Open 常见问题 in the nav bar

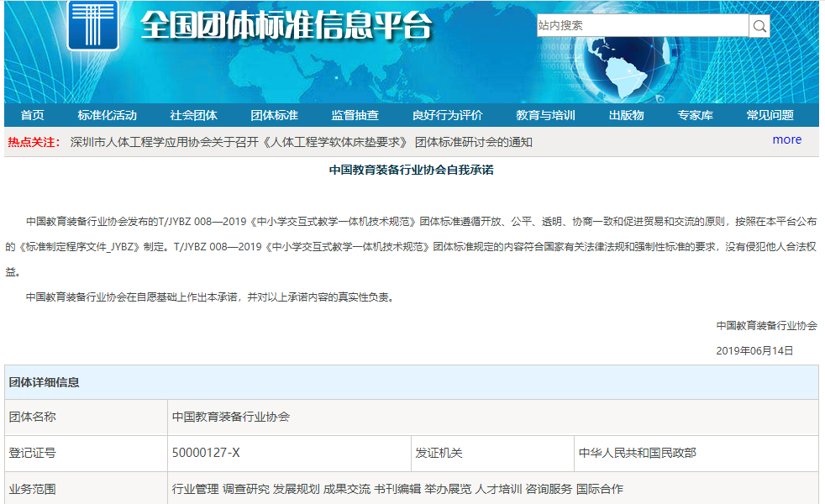770,115
